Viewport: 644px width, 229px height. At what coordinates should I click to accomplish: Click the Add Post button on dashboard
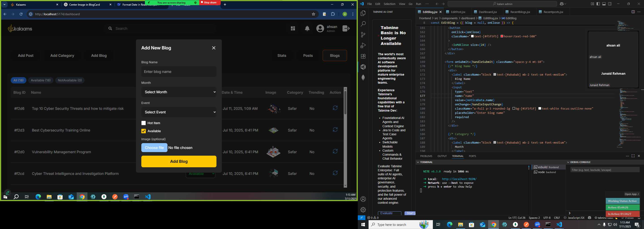26,55
